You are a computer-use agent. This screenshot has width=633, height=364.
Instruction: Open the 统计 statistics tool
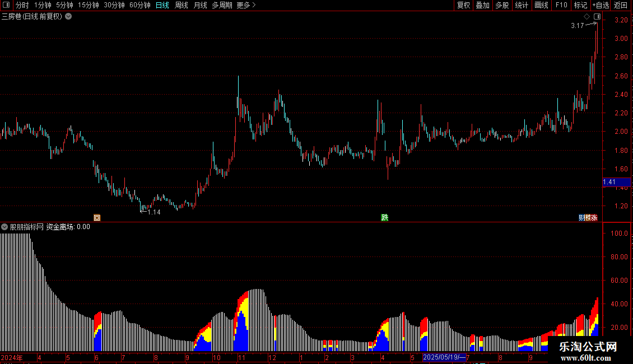tap(522, 5)
